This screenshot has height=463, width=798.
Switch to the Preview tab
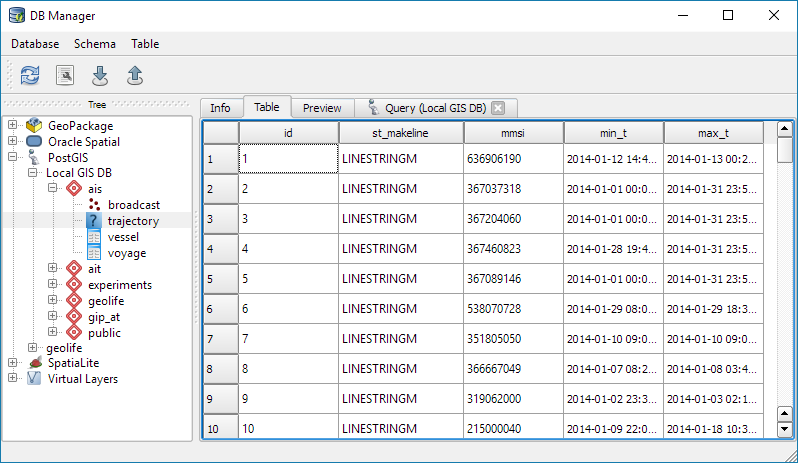pyautogui.click(x=322, y=108)
